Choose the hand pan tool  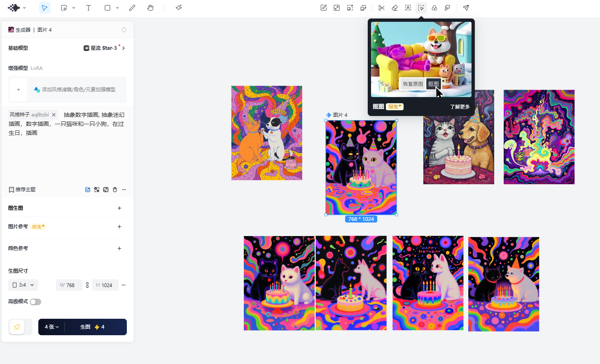click(x=150, y=8)
